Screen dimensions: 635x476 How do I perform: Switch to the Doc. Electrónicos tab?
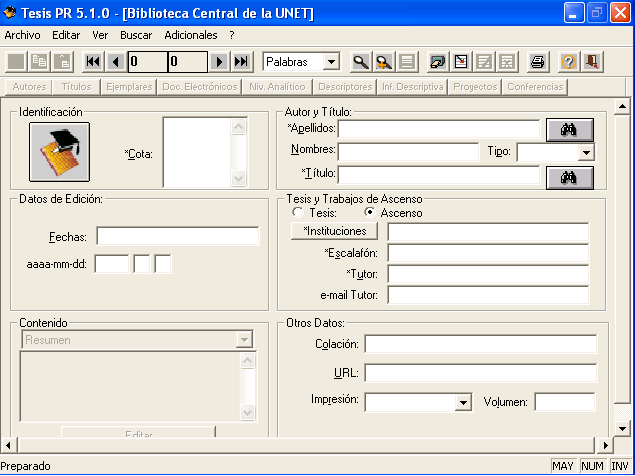click(x=200, y=87)
